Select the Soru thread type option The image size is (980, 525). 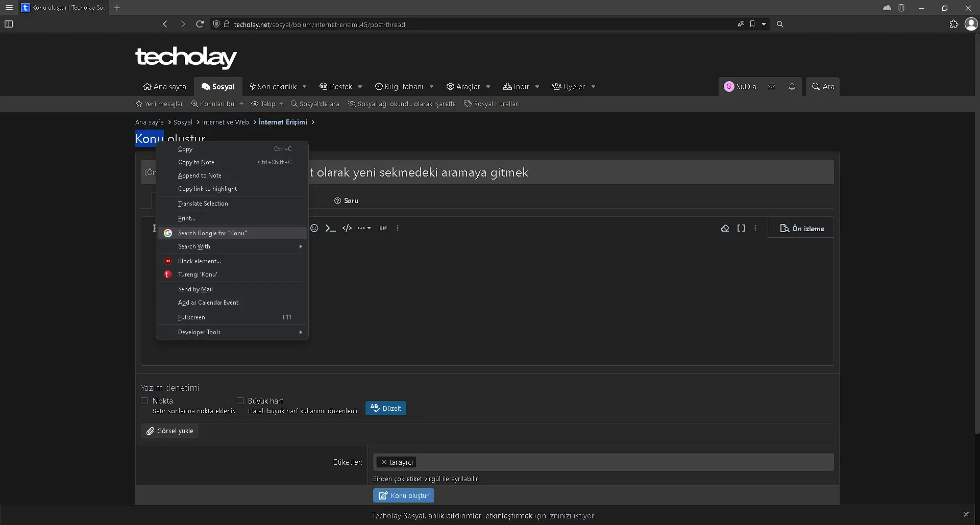(346, 201)
